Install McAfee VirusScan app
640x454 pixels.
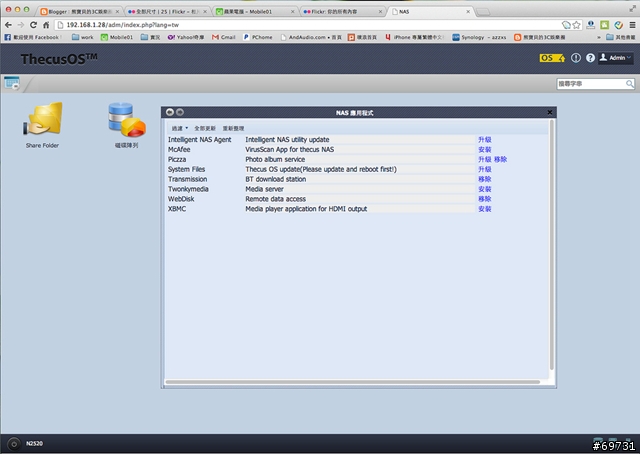pos(484,149)
